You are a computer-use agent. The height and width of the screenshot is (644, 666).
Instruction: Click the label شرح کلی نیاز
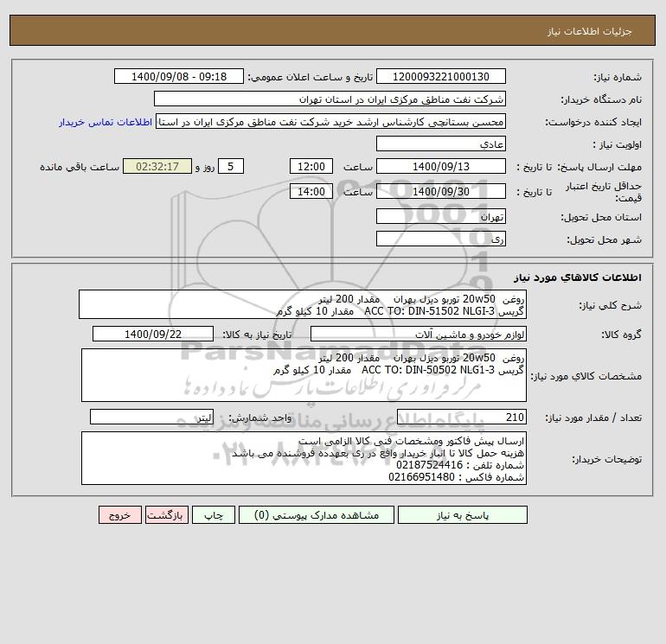coord(611,305)
